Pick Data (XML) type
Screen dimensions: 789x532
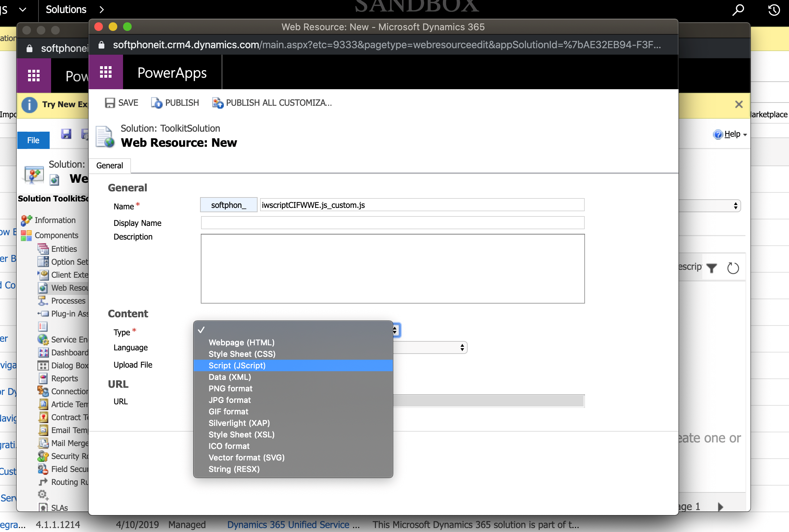click(293, 377)
